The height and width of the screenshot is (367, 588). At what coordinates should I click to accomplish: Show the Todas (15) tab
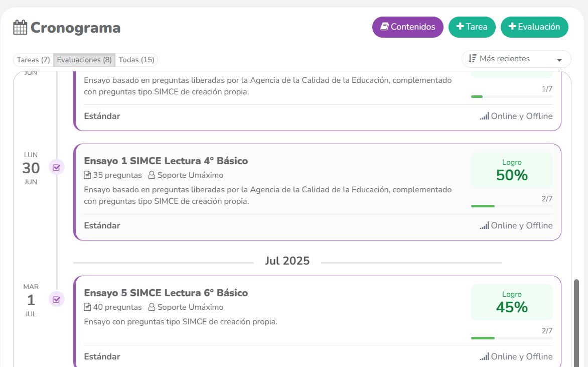coord(136,60)
